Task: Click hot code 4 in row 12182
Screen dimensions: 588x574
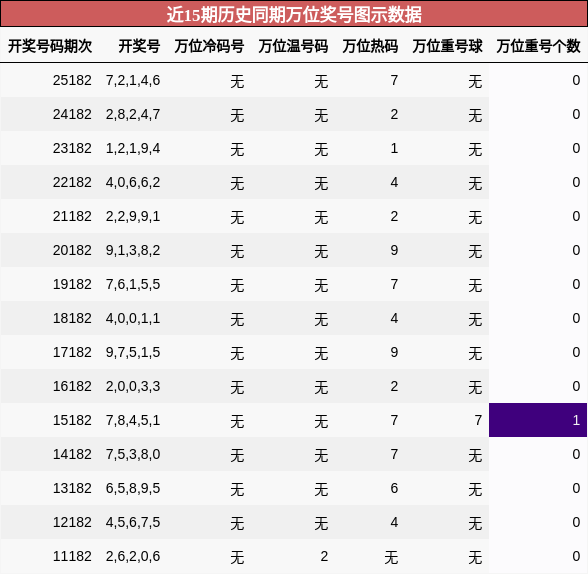Action: 394,522
